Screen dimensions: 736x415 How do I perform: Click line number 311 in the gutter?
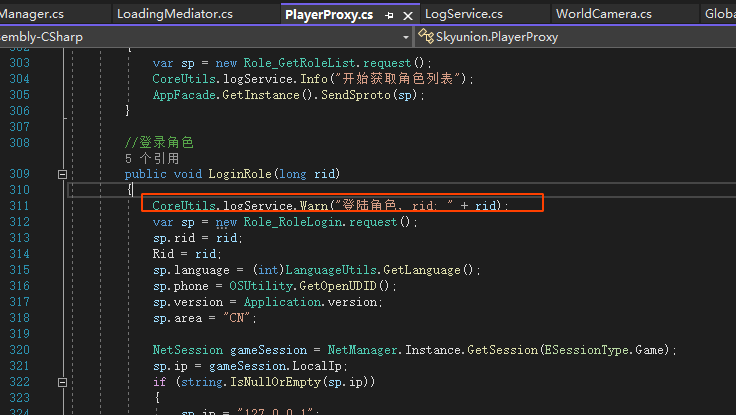19,205
